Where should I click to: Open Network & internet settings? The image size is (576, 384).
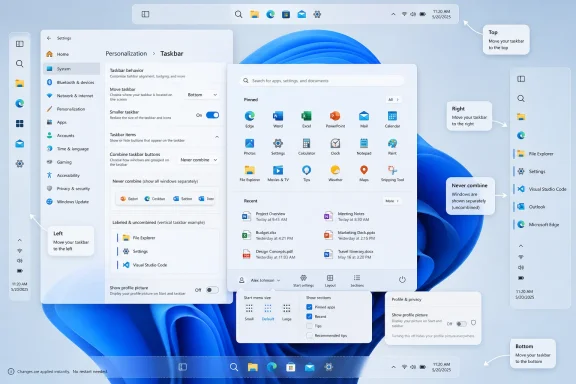71,96
